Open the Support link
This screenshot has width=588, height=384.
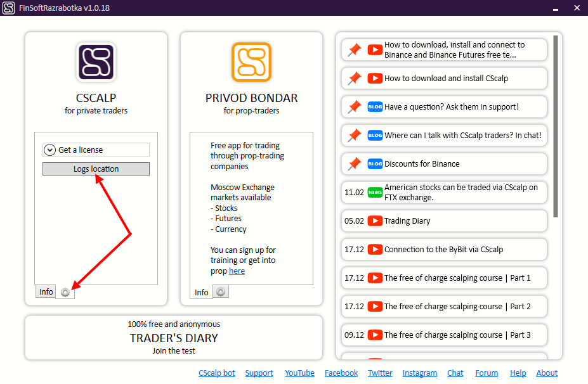pos(259,373)
